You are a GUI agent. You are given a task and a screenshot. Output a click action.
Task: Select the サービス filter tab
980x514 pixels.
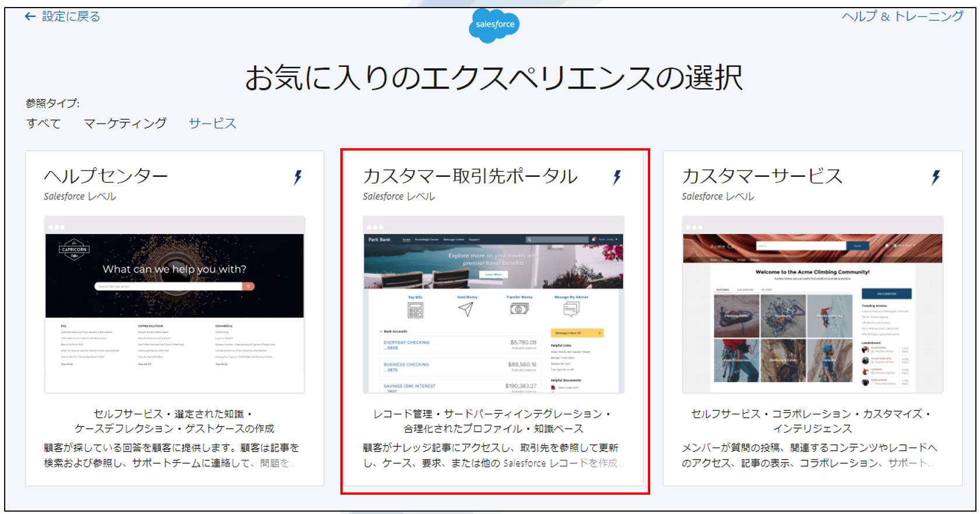[x=212, y=124]
